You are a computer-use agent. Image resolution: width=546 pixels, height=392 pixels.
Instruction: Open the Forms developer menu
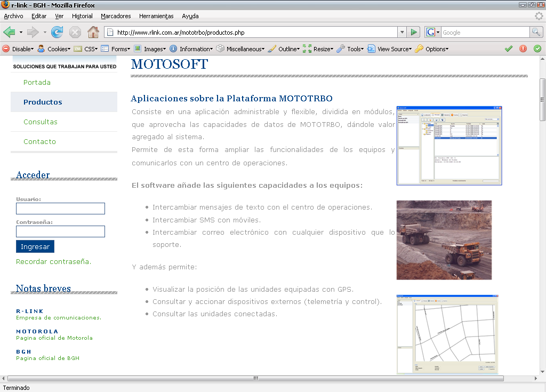(116, 49)
